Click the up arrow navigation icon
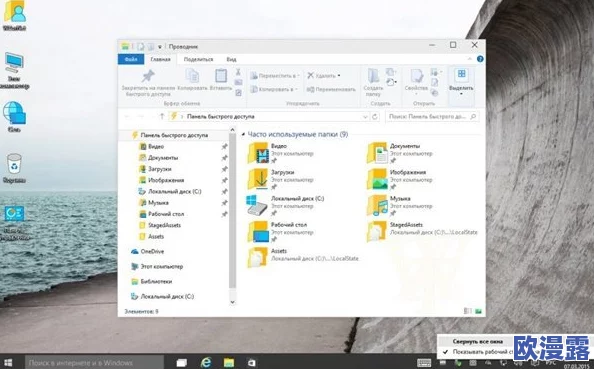Viewport: 594px width, 369px height. click(162, 116)
